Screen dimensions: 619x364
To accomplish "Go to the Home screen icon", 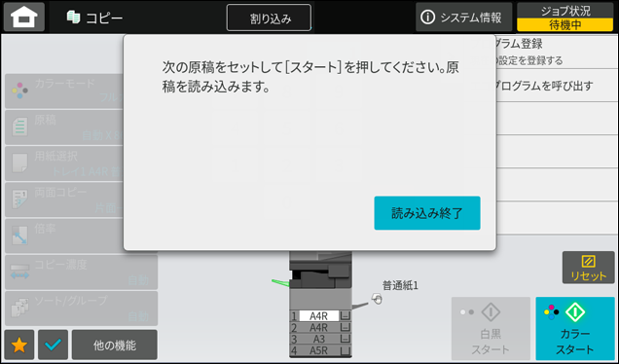I will point(24,17).
